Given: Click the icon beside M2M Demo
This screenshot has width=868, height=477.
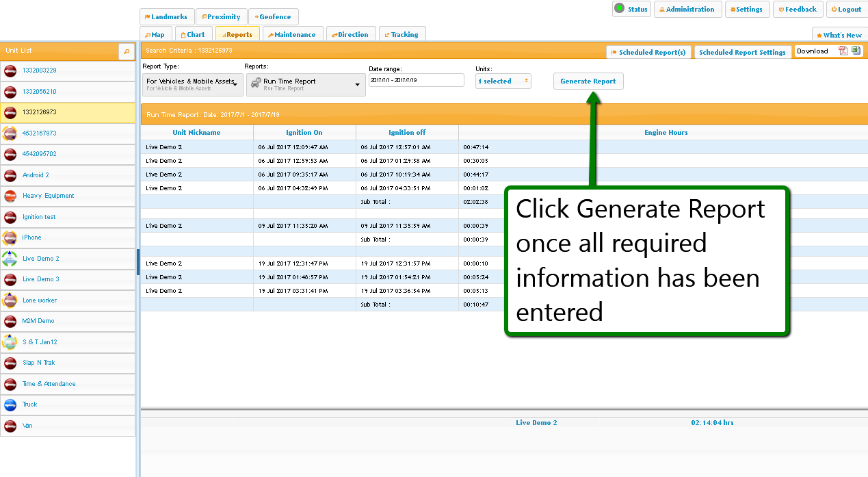Looking at the screenshot, I should pos(10,321).
